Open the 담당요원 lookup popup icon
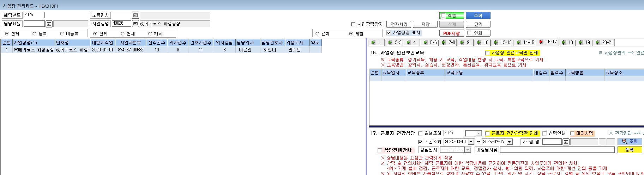Viewport: 644px width, 175px height. click(49, 24)
